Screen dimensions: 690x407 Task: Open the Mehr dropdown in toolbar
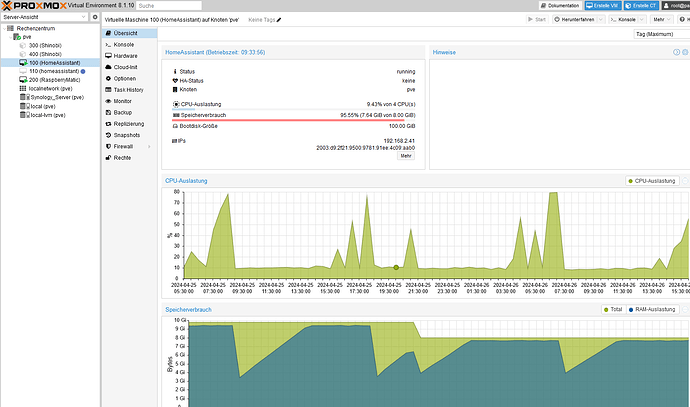(x=662, y=20)
